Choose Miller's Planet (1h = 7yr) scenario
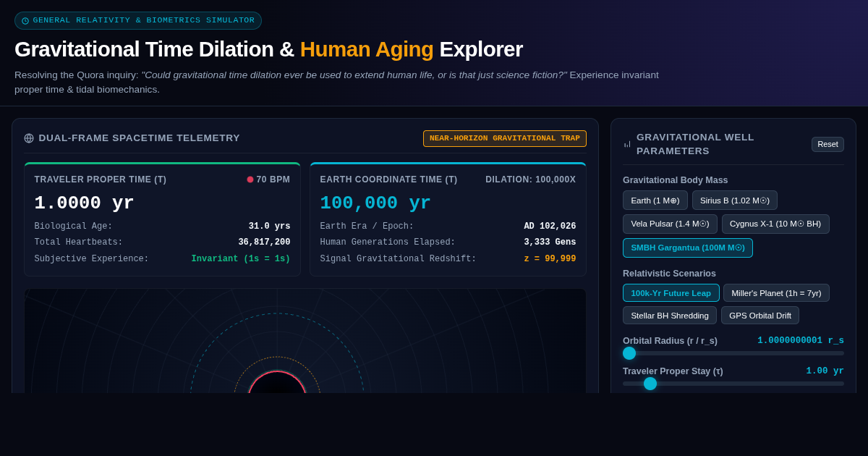Image resolution: width=868 pixels, height=456 pixels. click(776, 293)
